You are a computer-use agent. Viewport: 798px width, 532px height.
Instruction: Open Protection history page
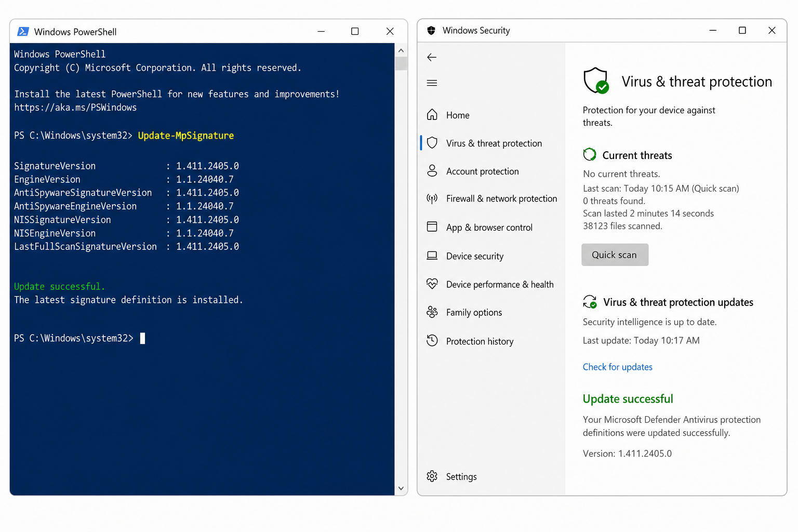480,341
